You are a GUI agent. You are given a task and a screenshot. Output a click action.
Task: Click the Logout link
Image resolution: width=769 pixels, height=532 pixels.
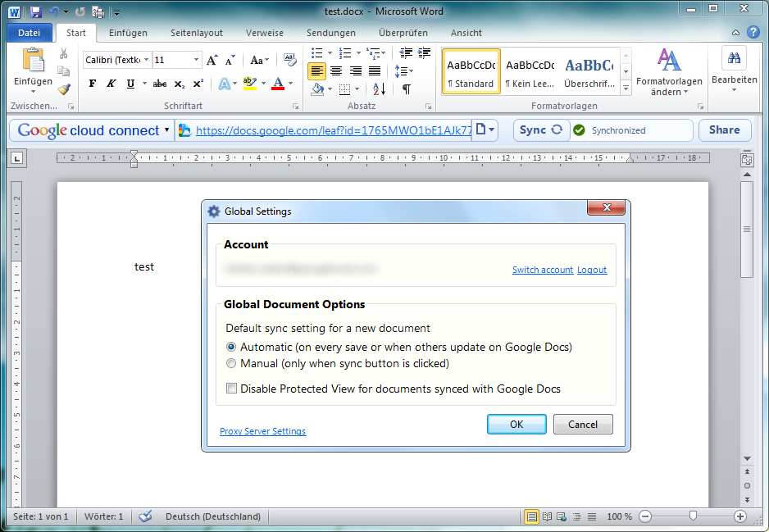592,270
